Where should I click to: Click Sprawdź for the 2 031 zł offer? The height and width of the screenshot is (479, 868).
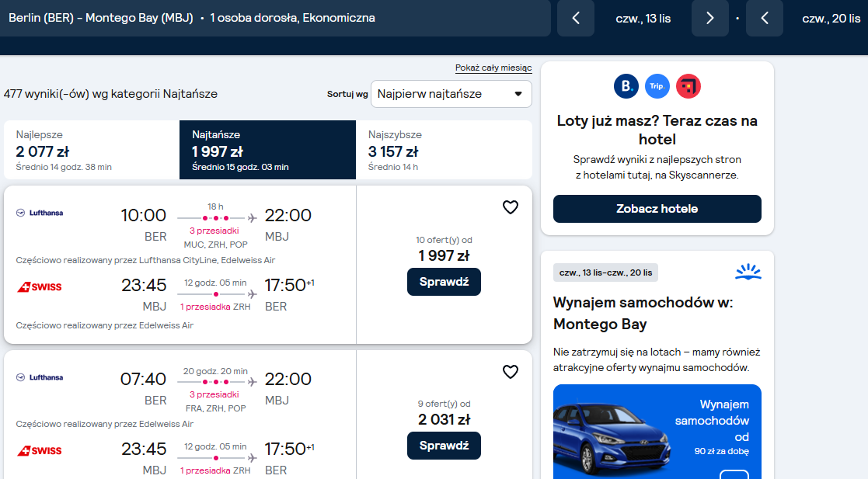point(444,446)
